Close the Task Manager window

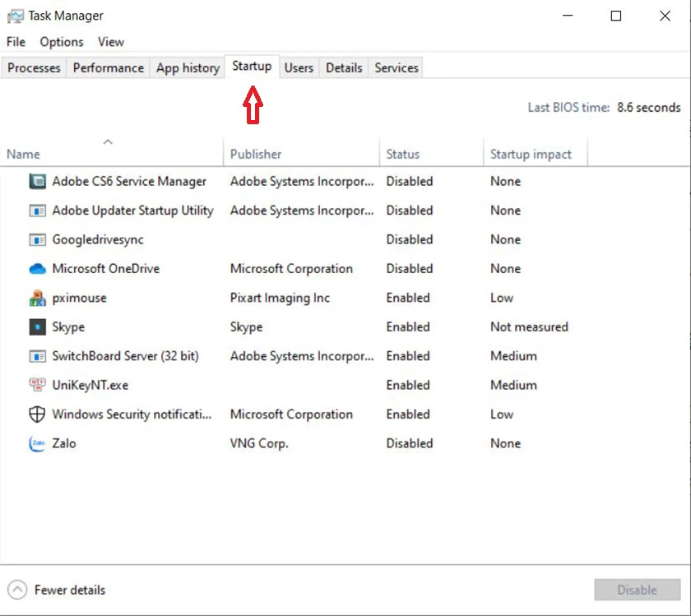[665, 16]
